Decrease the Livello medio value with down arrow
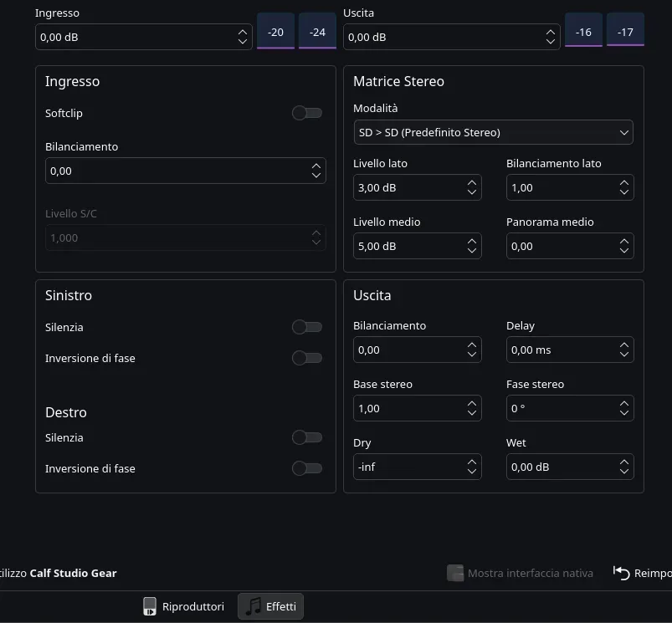The height and width of the screenshot is (623, 672). pyautogui.click(x=472, y=251)
